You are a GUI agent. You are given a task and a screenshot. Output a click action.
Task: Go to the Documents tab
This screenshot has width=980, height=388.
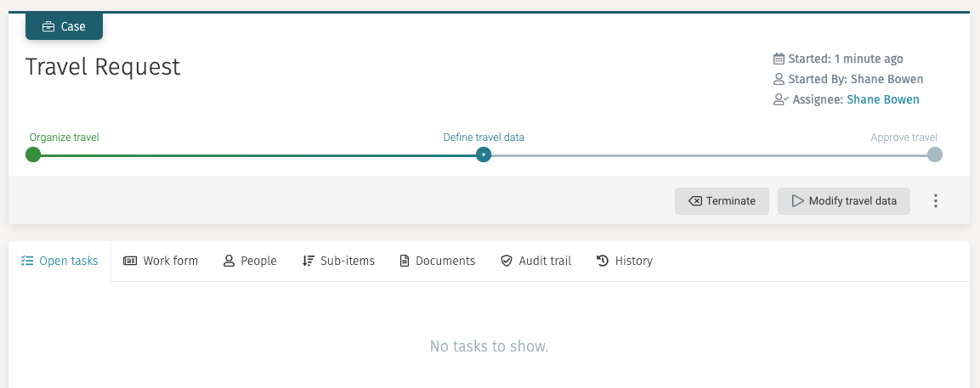437,261
